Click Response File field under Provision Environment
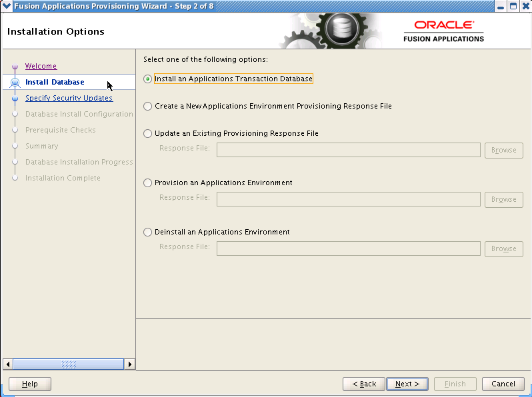Image resolution: width=532 pixels, height=397 pixels. 349,199
